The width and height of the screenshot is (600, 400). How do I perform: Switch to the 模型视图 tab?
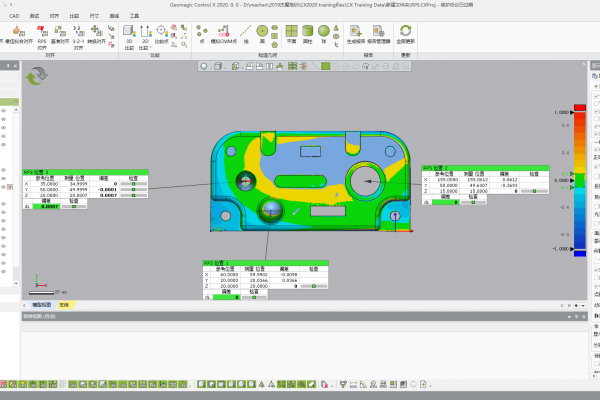[40, 303]
